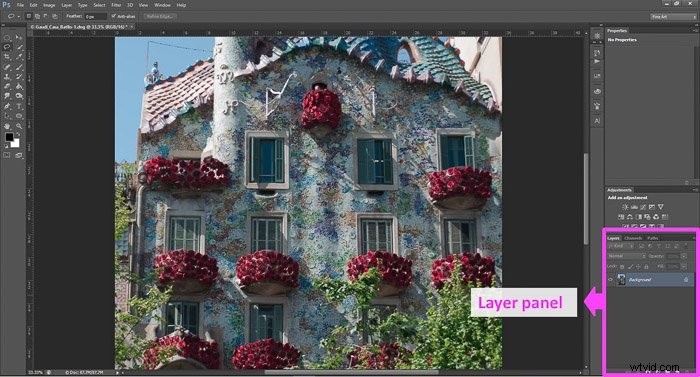Open the Properties panel menu
This screenshot has height=377, width=700.
tap(695, 30)
